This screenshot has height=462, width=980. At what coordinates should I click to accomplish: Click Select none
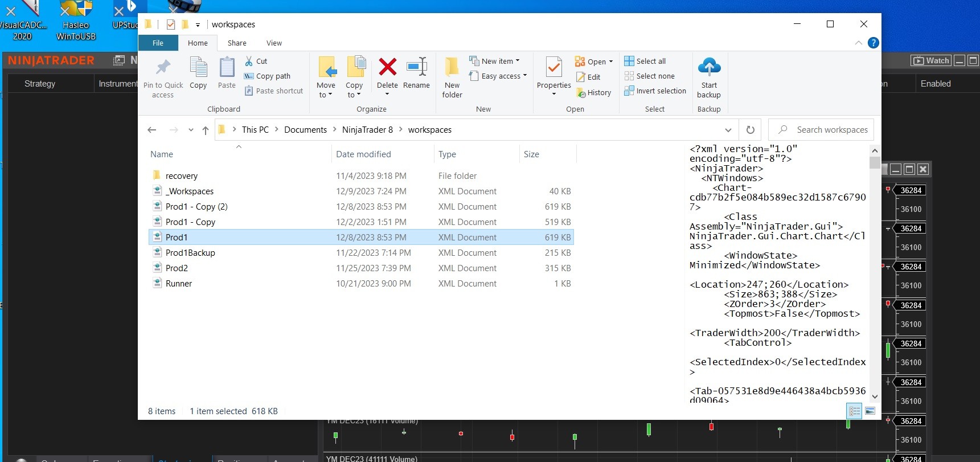click(649, 76)
